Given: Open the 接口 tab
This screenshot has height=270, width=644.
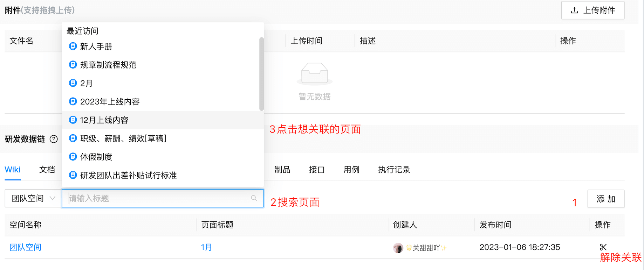Looking at the screenshot, I should (x=316, y=169).
